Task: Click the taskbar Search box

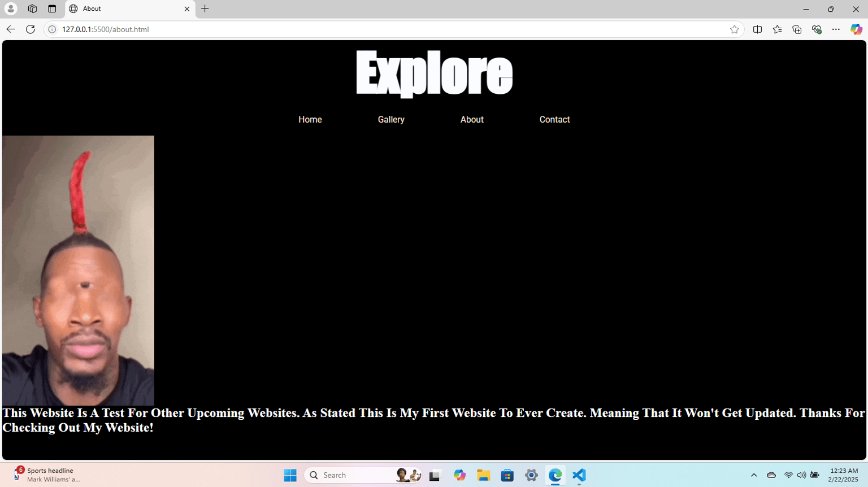Action: click(x=363, y=475)
